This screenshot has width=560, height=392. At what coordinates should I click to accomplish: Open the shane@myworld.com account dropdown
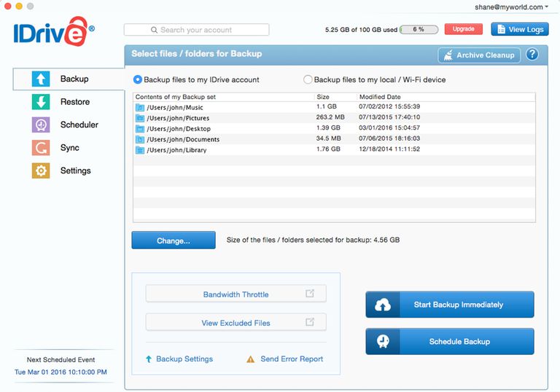[x=511, y=7]
